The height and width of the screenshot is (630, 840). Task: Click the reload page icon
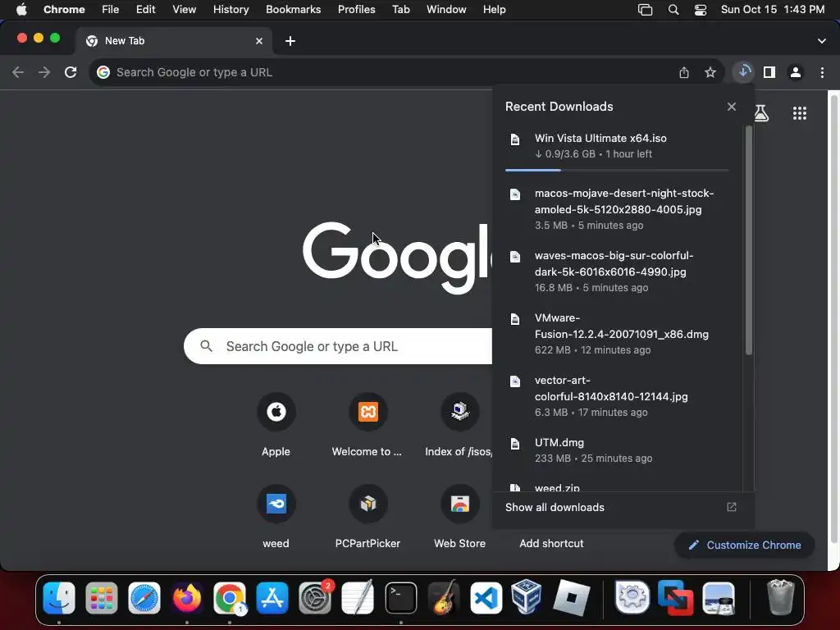click(x=71, y=72)
